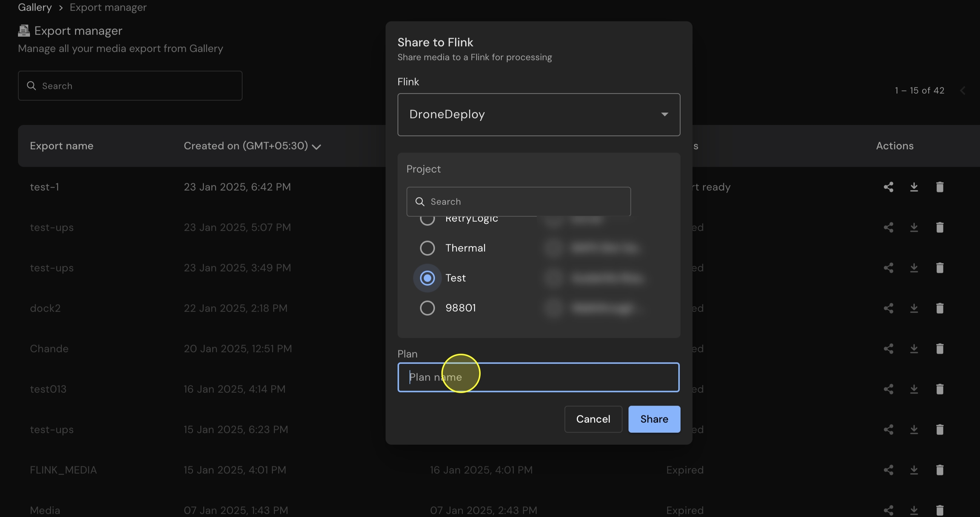This screenshot has height=517, width=980.
Task: Download the test-1 export
Action: pos(914,187)
